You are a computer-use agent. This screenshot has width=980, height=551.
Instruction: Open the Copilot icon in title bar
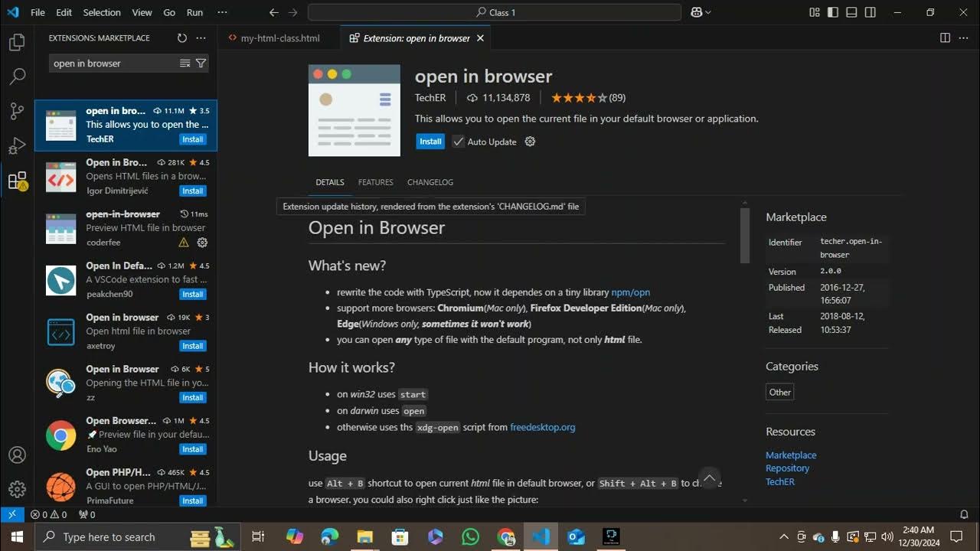click(696, 12)
